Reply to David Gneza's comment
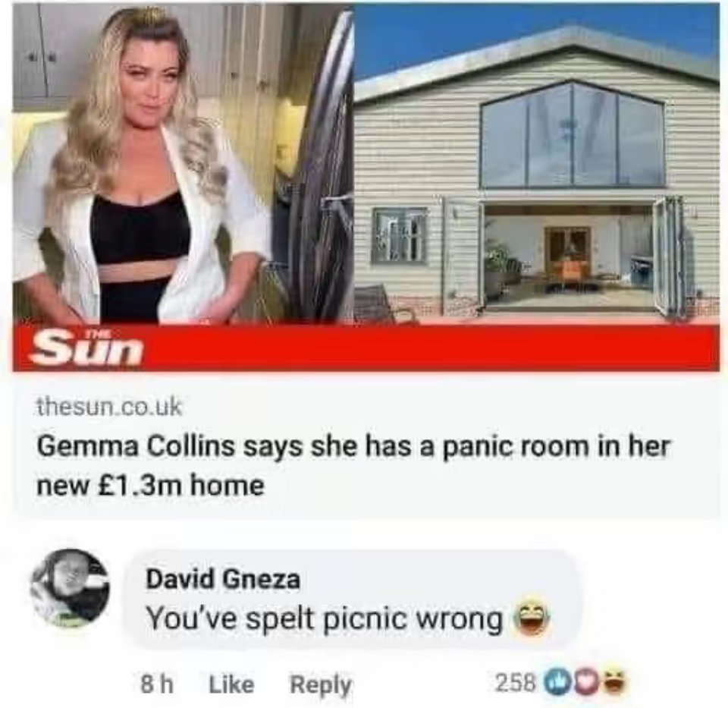Image resolution: width=728 pixels, height=708 pixels. 321,684
